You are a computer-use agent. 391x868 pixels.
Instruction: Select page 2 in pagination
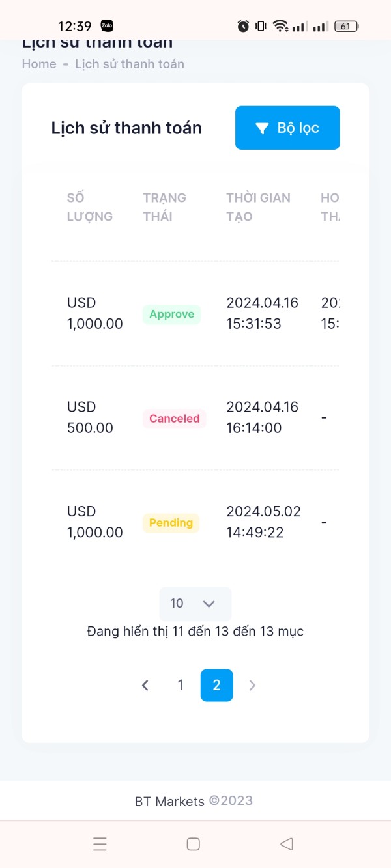(216, 685)
